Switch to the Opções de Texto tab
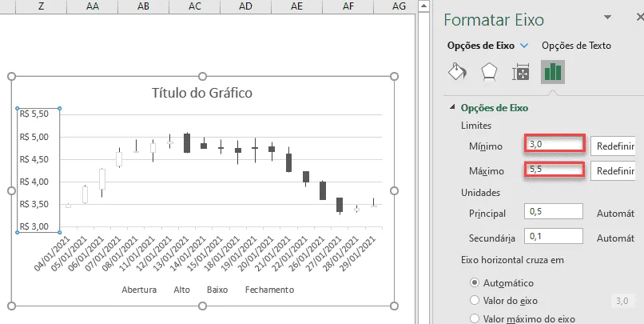The height and width of the screenshot is (324, 644). (576, 46)
